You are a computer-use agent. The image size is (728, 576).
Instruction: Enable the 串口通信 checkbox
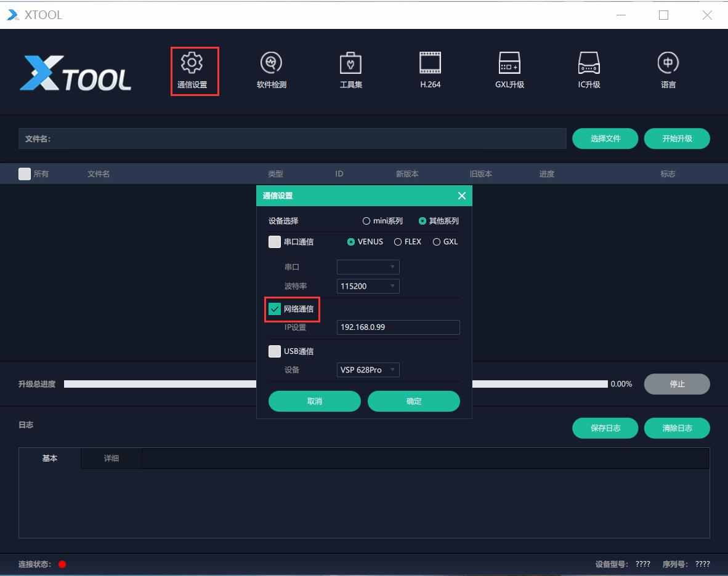click(275, 242)
